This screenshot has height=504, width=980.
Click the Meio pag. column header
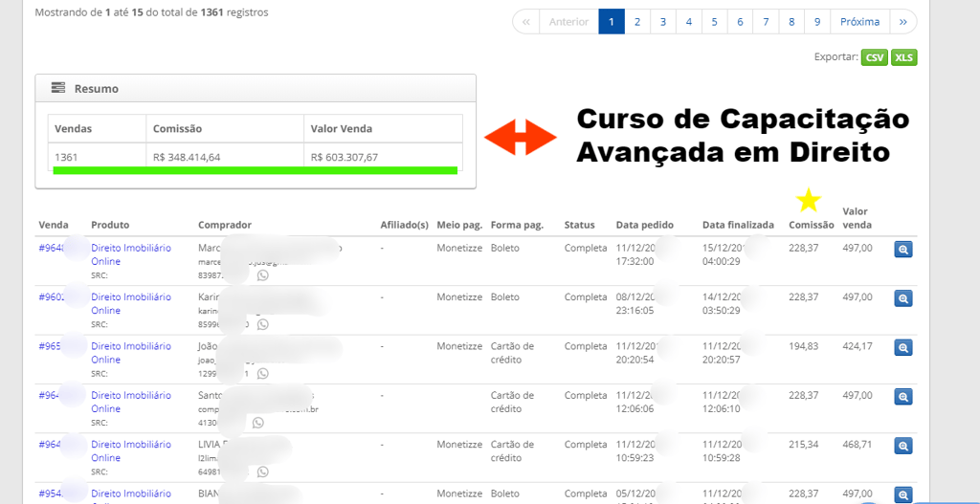tap(459, 225)
